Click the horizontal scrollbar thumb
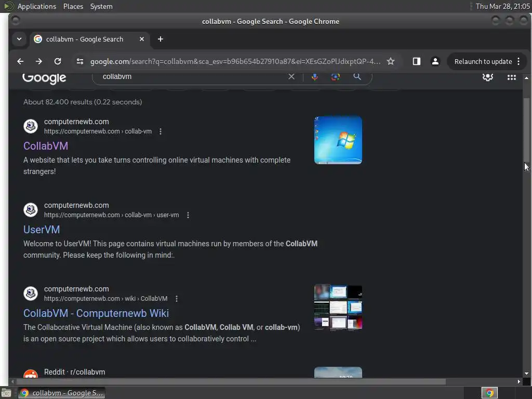532x399 pixels. [x=231, y=382]
